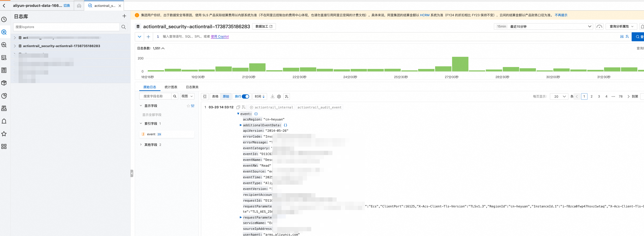Open the dashboard layout icon in sidebar
This screenshot has width=644, height=236.
pyautogui.click(x=4, y=58)
